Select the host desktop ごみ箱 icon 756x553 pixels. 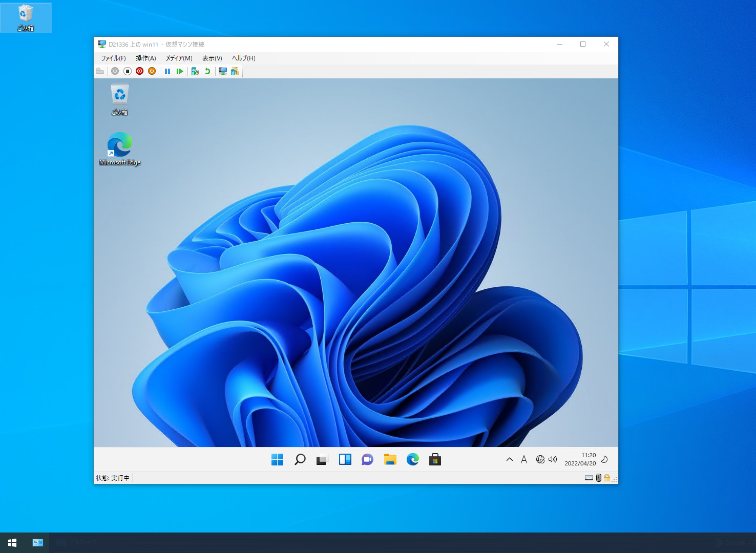tap(26, 17)
